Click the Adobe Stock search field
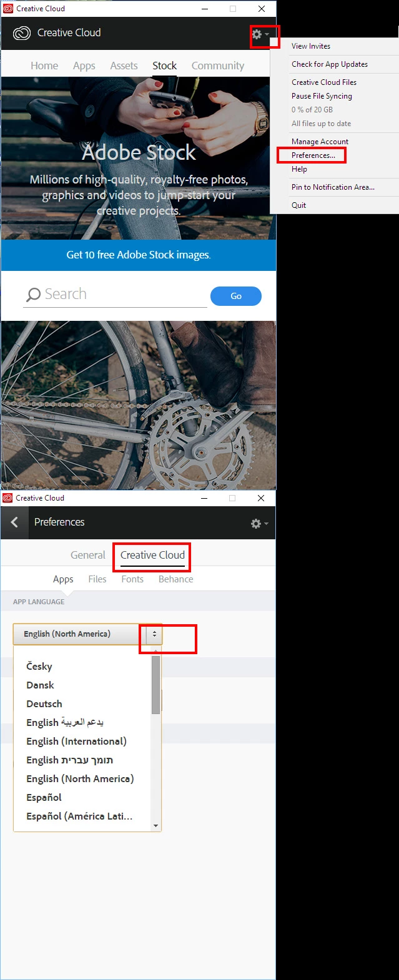 pos(116,295)
